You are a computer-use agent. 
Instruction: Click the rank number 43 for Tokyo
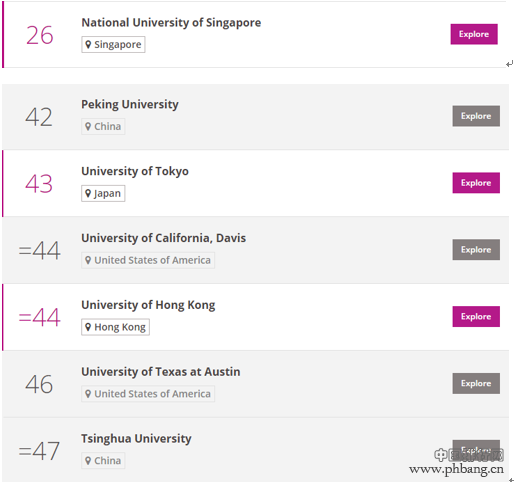coord(39,184)
